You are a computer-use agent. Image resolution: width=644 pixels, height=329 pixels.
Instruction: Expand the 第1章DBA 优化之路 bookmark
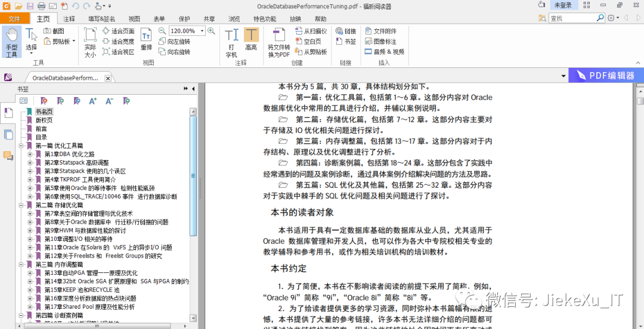pos(30,154)
